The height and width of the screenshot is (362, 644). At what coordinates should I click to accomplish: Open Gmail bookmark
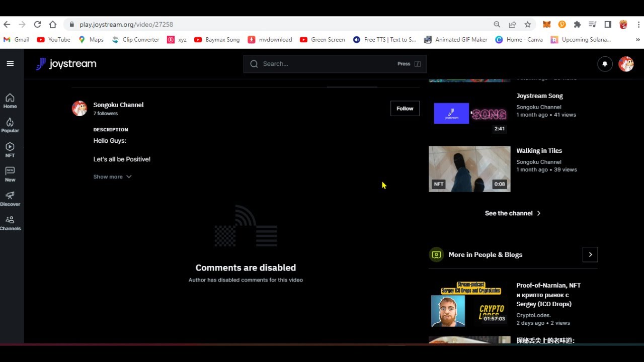16,39
